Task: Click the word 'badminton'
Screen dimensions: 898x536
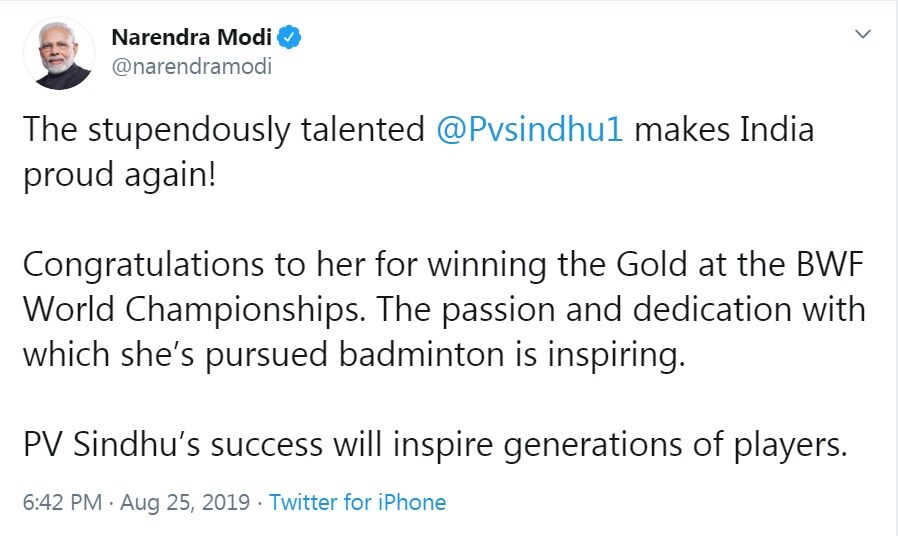Action: click(422, 354)
